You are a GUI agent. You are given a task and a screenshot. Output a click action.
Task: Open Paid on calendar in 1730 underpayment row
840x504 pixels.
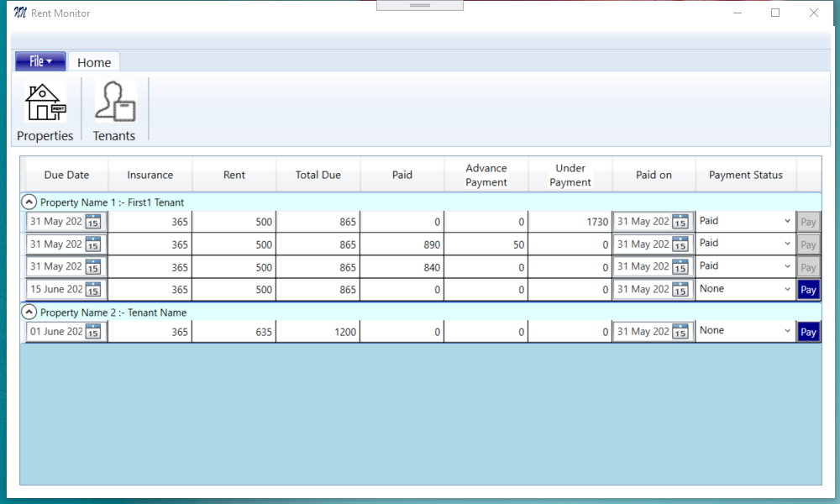pos(680,223)
